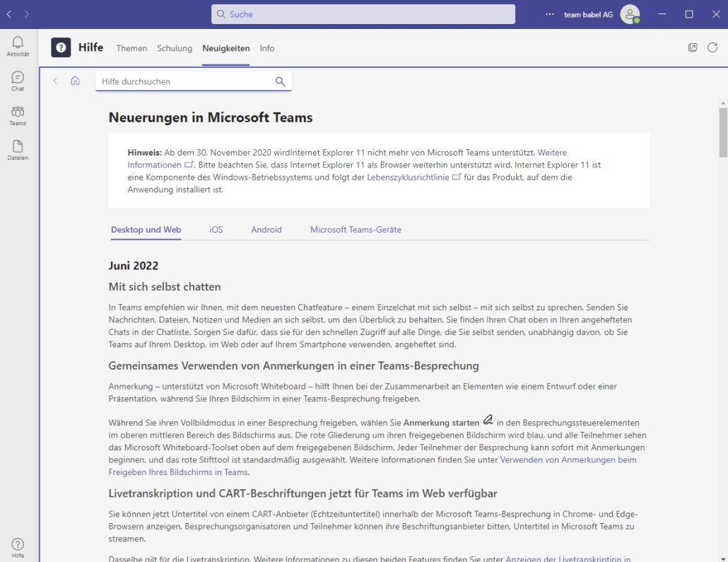Click the vertical scrollbar thumb
728x562 pixels.
723,132
